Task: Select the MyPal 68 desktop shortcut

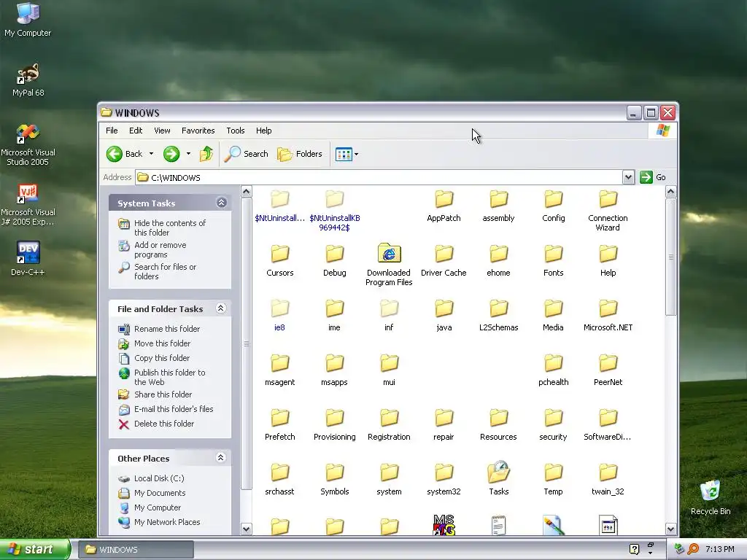Action: 28,80
